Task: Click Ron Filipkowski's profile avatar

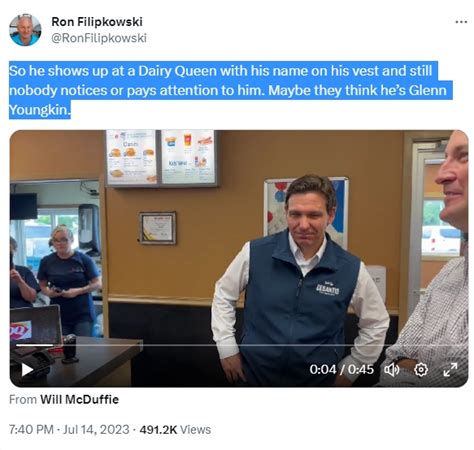Action: (x=25, y=30)
